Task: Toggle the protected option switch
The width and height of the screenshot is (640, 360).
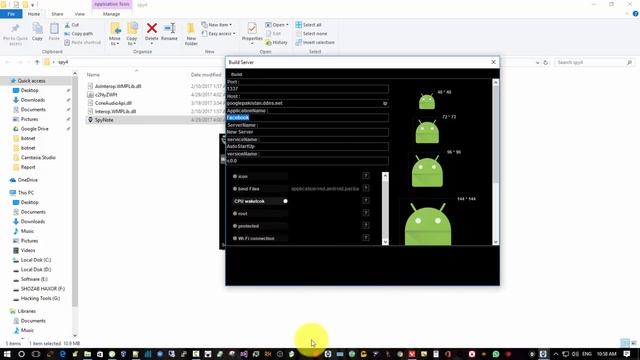Action: [x=235, y=226]
